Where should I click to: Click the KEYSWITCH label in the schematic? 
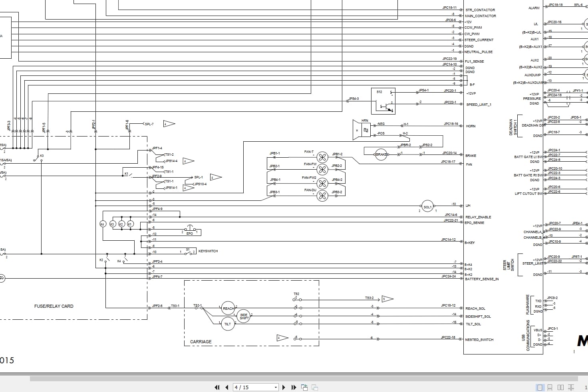(x=208, y=251)
